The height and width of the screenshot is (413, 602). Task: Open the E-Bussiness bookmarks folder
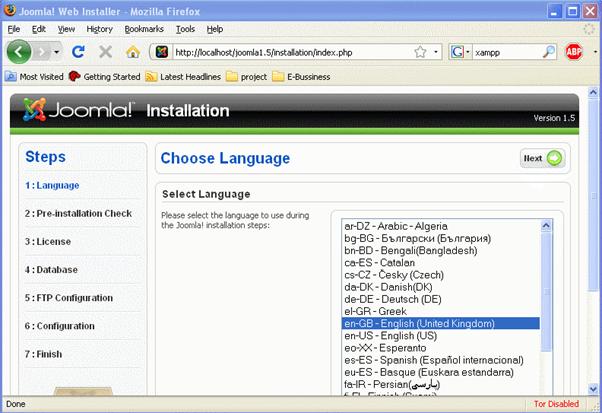coord(301,77)
